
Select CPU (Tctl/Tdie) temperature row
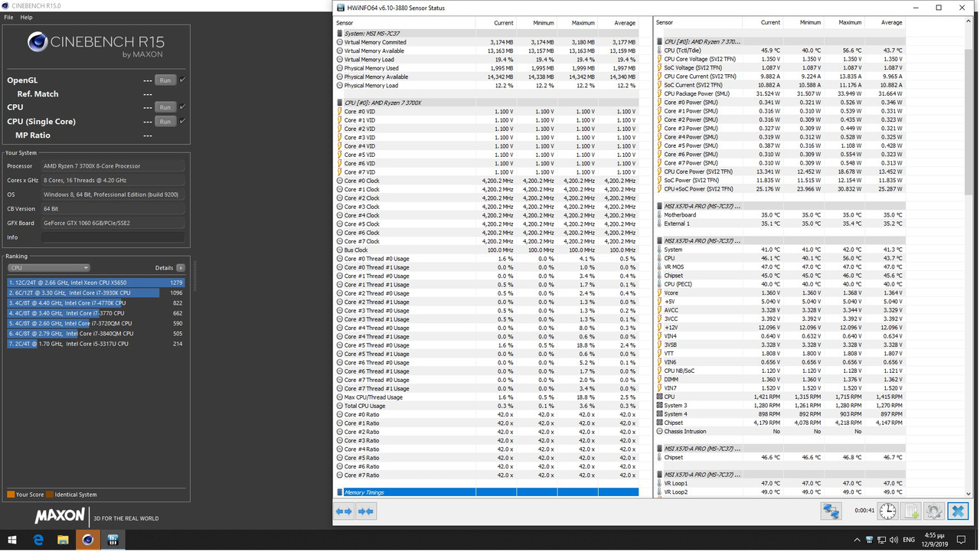[781, 51]
